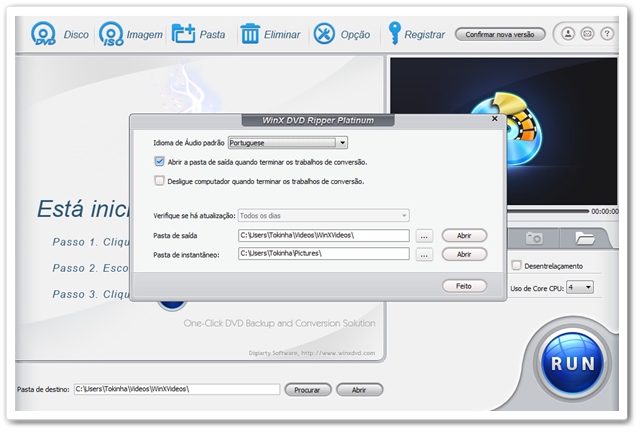Screen dimensions: 640x432
Task: Browse for Pasta de saída with ellipsis button
Action: (424, 236)
